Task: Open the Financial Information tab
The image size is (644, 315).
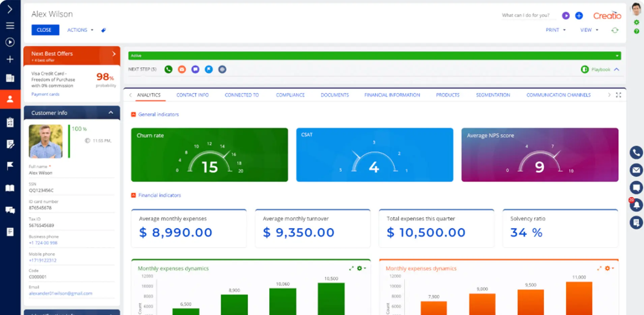Action: 392,95
